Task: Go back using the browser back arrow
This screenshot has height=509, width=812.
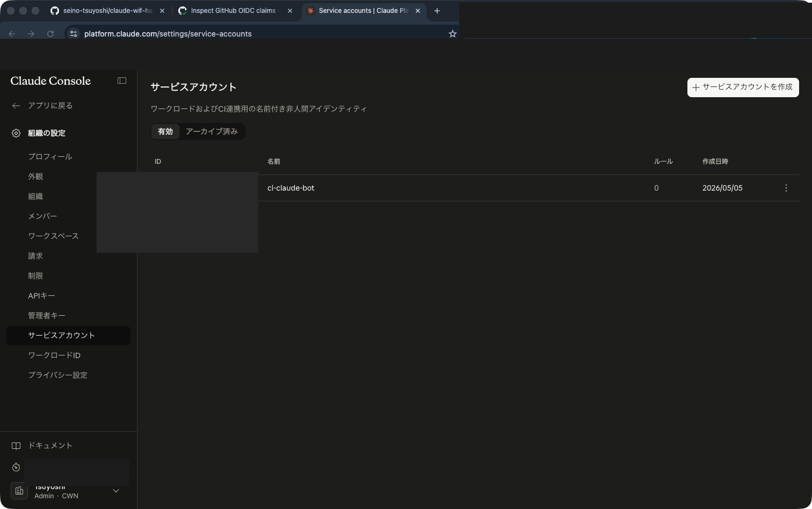Action: [x=12, y=34]
